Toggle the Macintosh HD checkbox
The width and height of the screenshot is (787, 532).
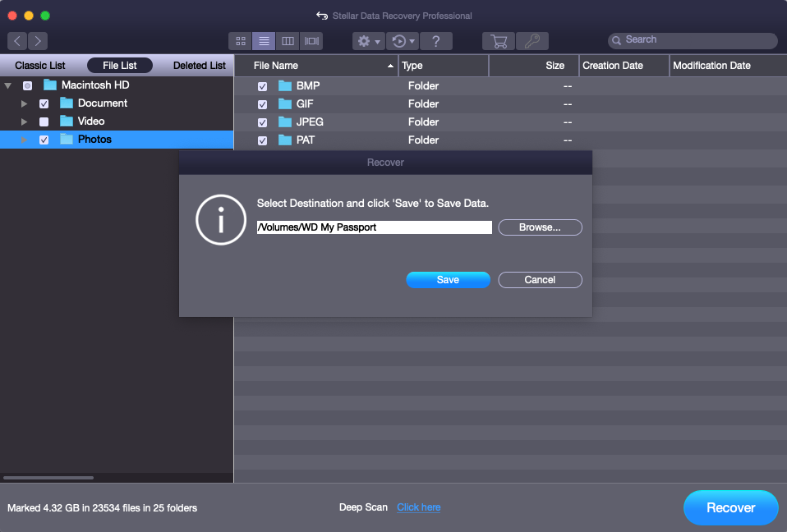(x=28, y=85)
